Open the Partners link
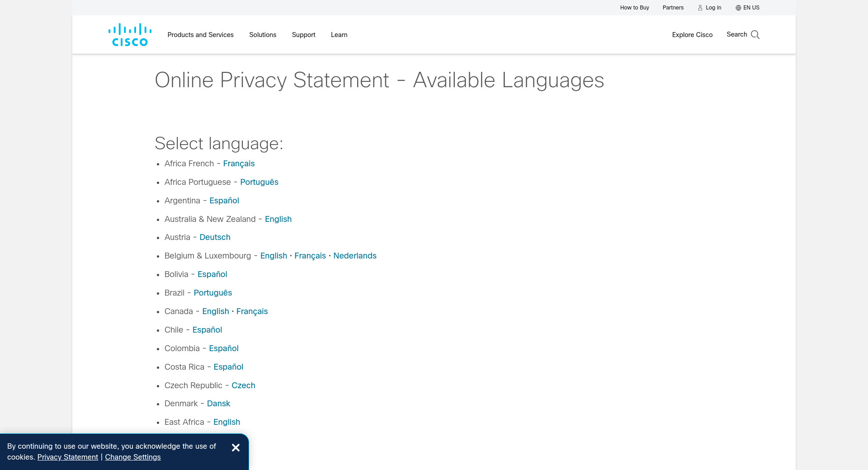 673,8
